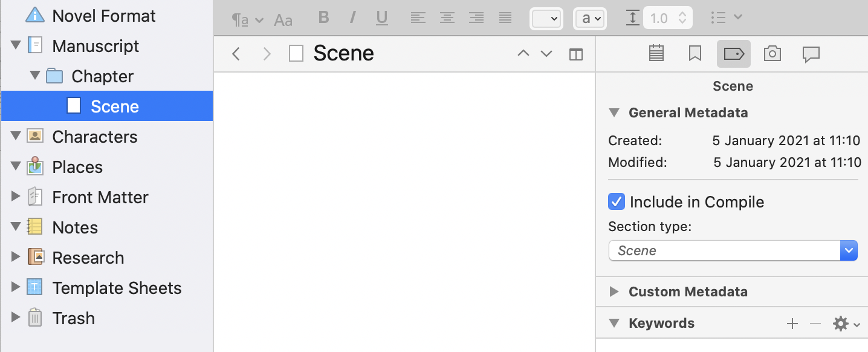Open the Bookmarks inspector tab
Screen dimensions: 868x352
tap(695, 54)
